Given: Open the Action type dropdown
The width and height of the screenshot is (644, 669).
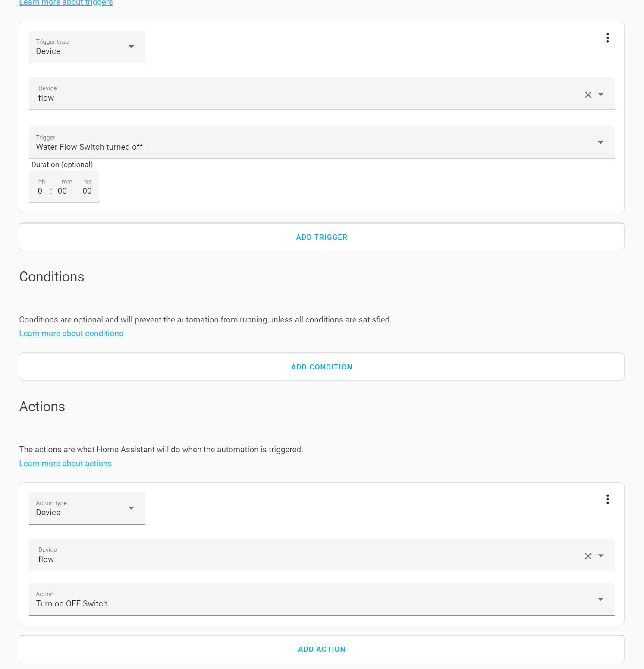Looking at the screenshot, I should coord(87,508).
